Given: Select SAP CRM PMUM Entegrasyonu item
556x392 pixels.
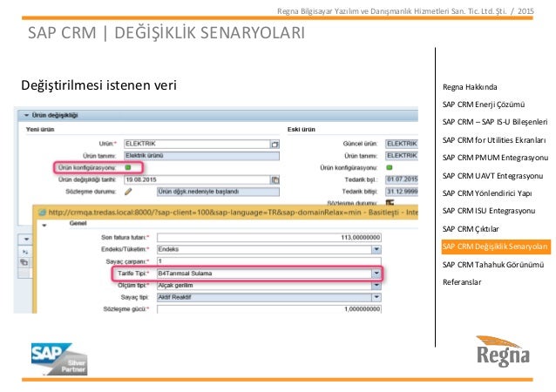Looking at the screenshot, I should coord(495,158).
